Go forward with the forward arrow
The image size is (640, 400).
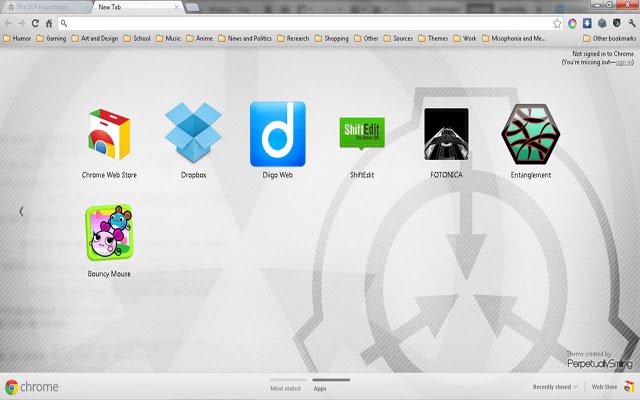[x=22, y=23]
